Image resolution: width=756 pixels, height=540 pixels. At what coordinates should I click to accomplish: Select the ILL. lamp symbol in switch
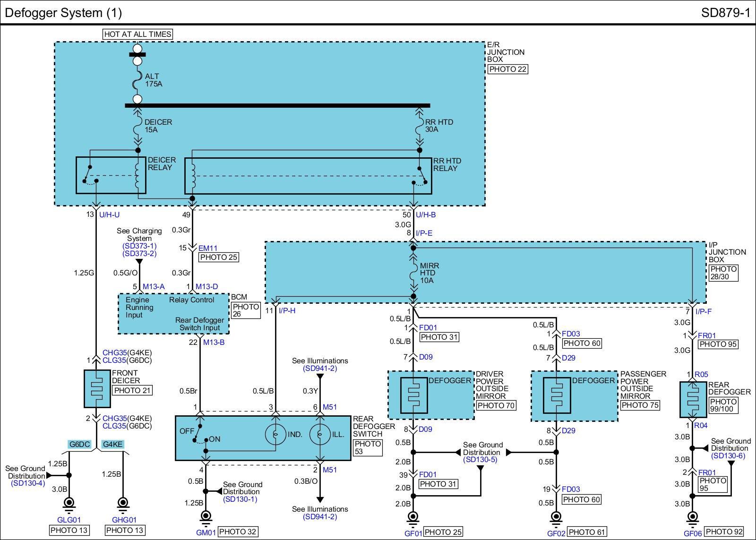tap(320, 435)
